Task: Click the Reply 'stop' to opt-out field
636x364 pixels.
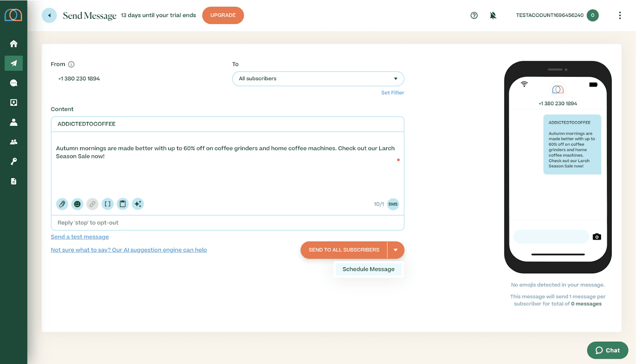Action: pos(227,223)
